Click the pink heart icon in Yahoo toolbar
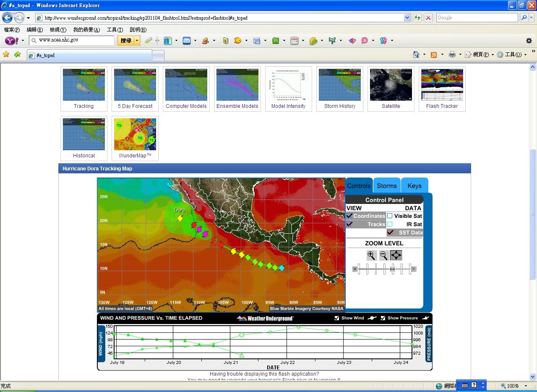 pyautogui.click(x=352, y=41)
